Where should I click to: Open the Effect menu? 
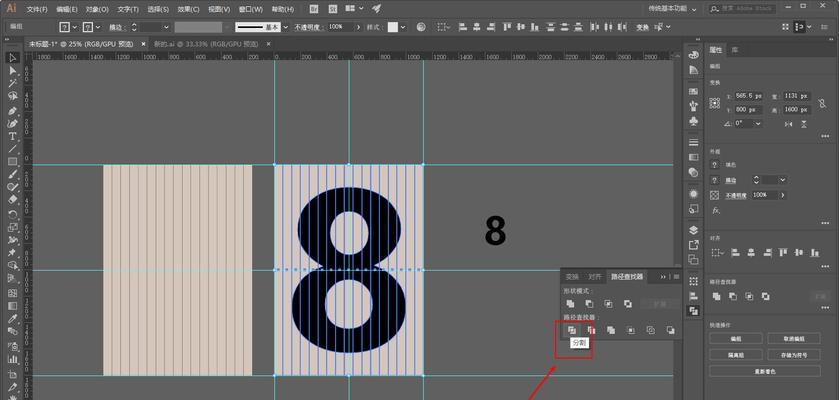pyautogui.click(x=188, y=9)
